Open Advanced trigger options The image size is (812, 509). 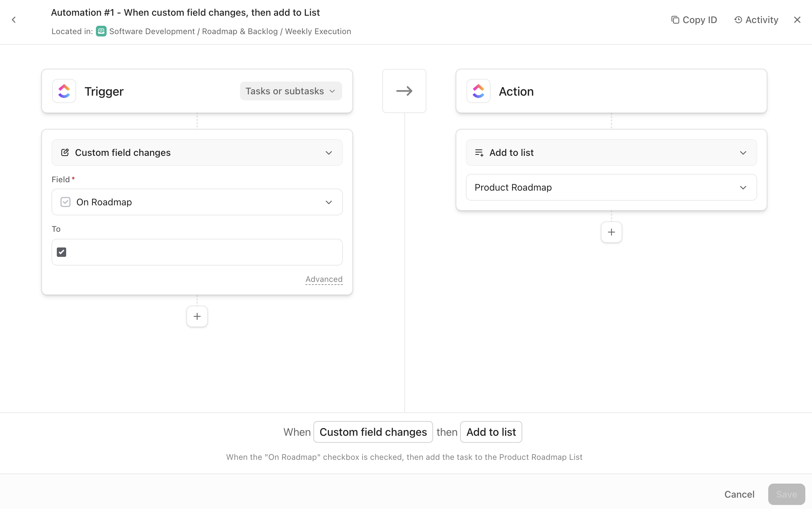pos(323,279)
